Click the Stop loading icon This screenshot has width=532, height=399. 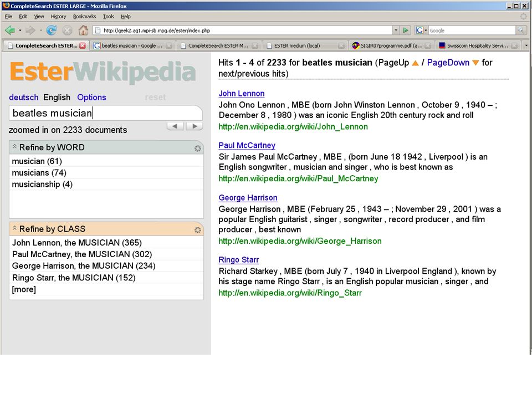tap(67, 30)
